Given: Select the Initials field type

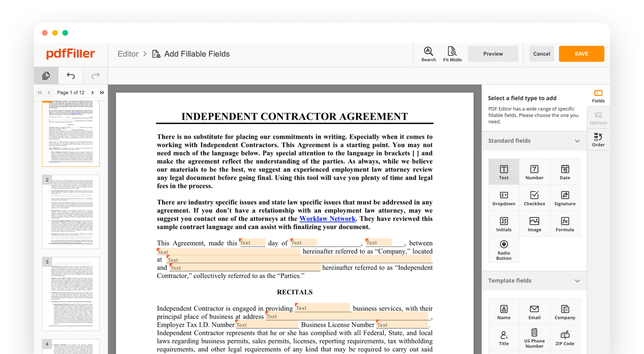Looking at the screenshot, I should point(504,224).
